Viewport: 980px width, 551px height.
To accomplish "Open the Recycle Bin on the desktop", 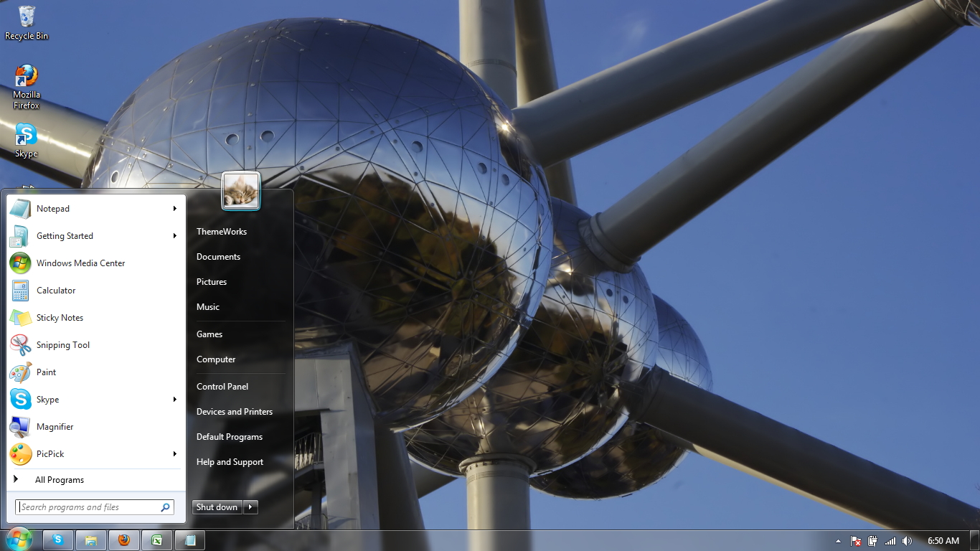I will [26, 19].
